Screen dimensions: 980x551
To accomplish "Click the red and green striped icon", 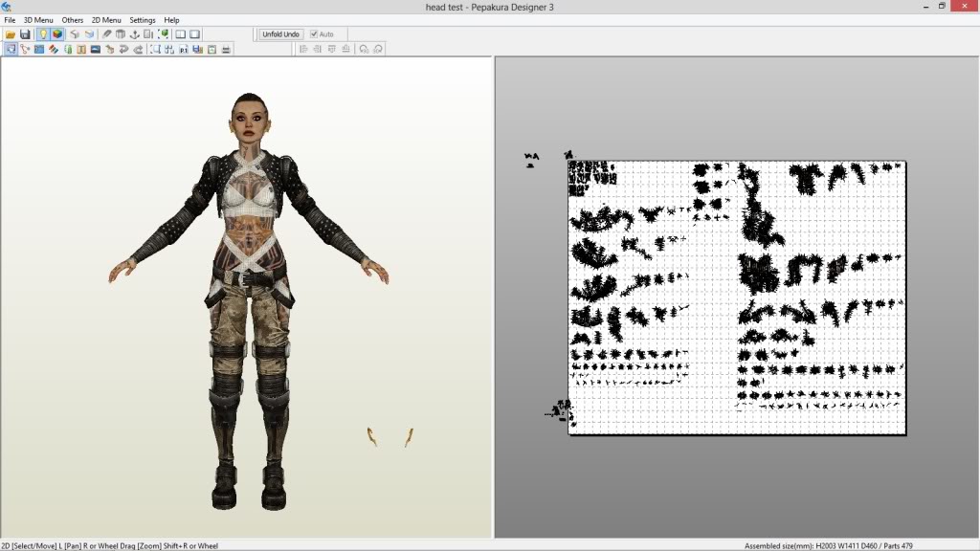I will pyautogui.click(x=54, y=50).
